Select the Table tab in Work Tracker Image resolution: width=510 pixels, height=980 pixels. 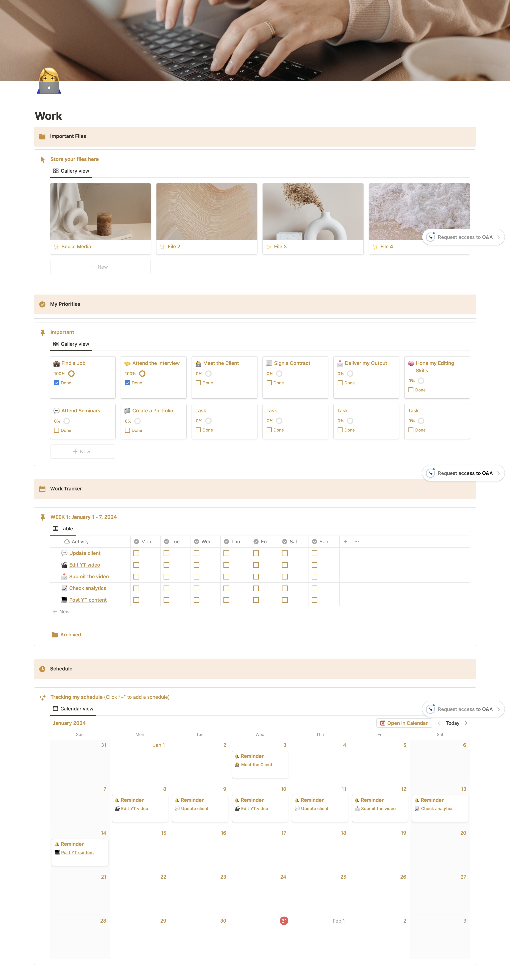tap(63, 529)
